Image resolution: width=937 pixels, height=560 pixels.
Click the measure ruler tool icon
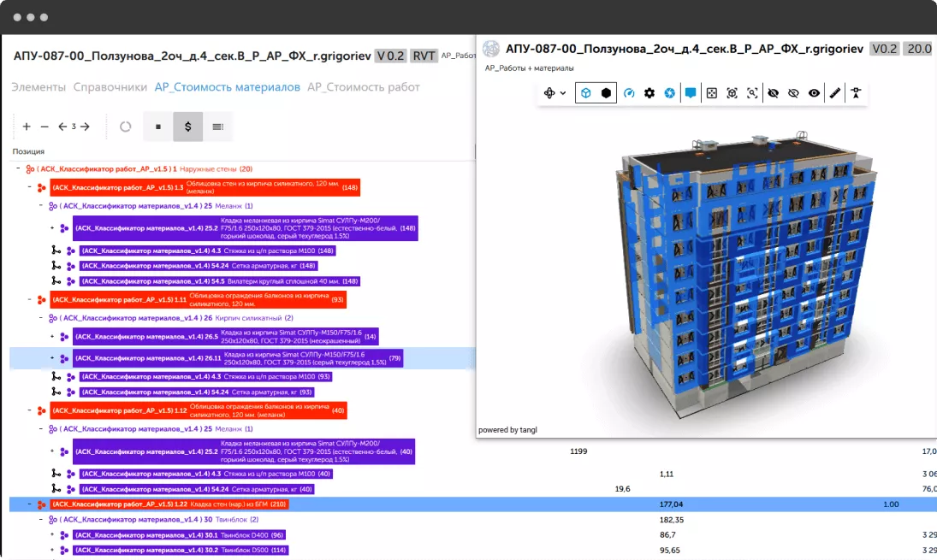click(835, 93)
